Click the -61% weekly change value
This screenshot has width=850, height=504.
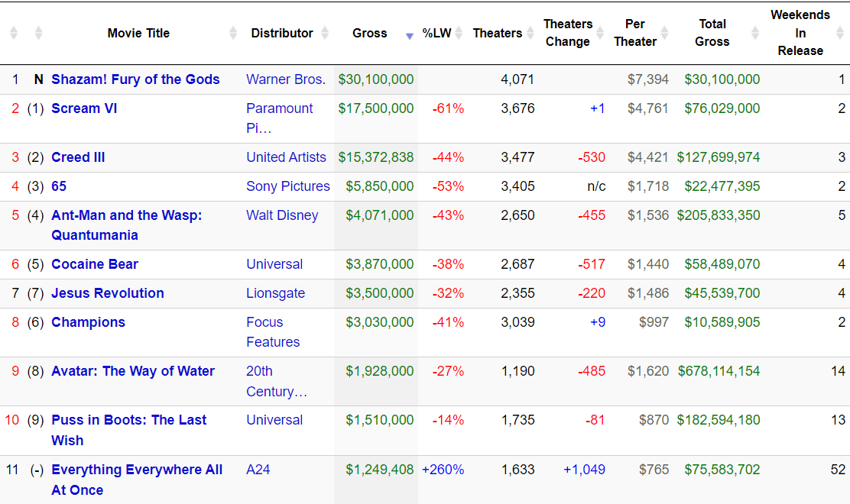448,108
